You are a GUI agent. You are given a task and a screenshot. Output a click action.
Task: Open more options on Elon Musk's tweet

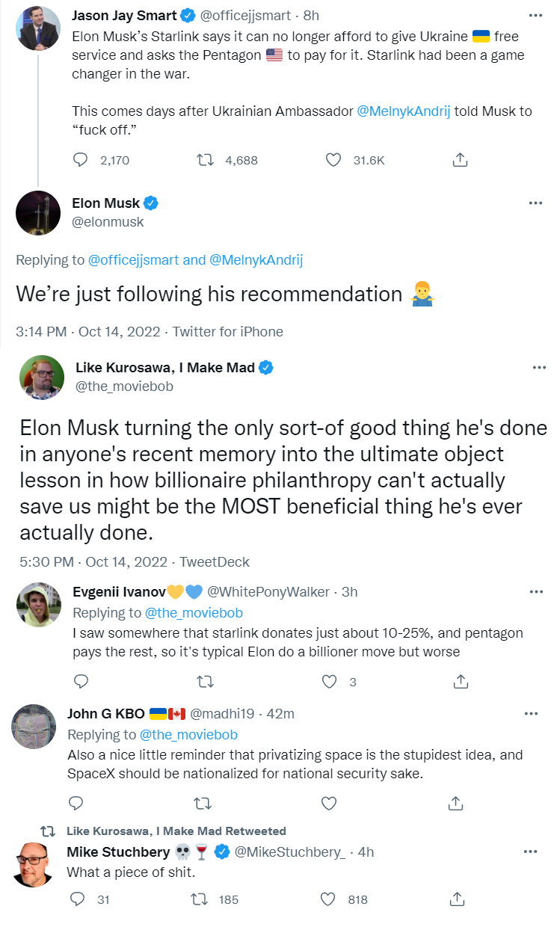tap(535, 203)
